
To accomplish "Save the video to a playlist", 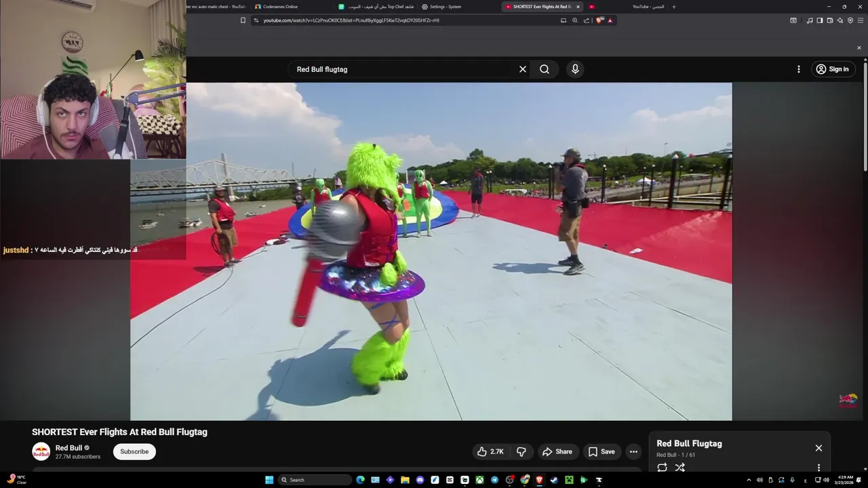I will pos(601,452).
